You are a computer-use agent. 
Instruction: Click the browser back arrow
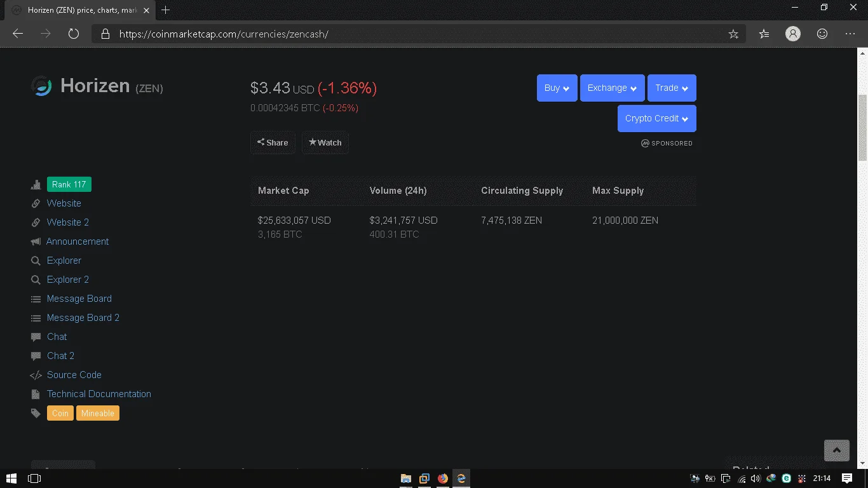(18, 34)
